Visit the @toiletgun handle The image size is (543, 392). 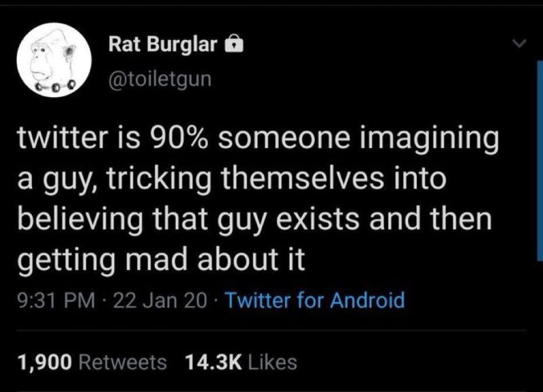(x=160, y=79)
